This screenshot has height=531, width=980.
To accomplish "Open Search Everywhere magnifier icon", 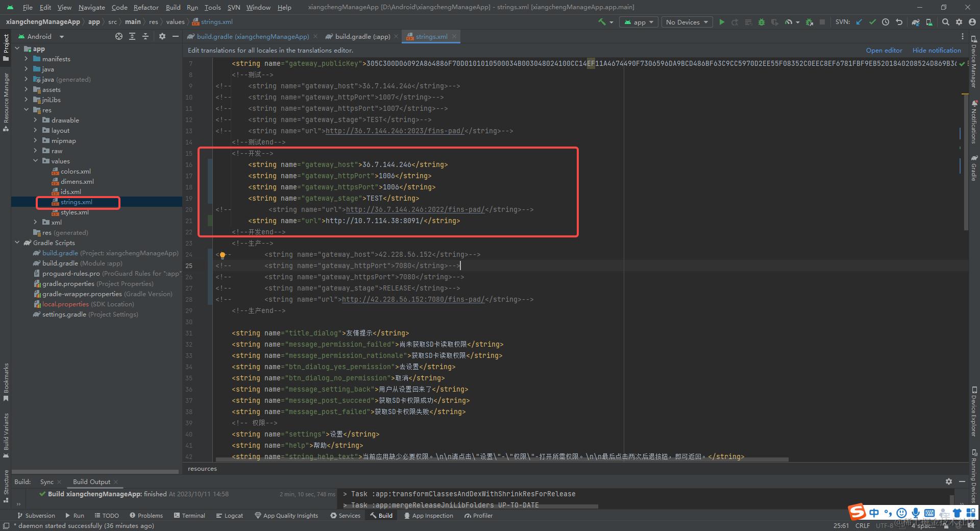I will 946,22.
